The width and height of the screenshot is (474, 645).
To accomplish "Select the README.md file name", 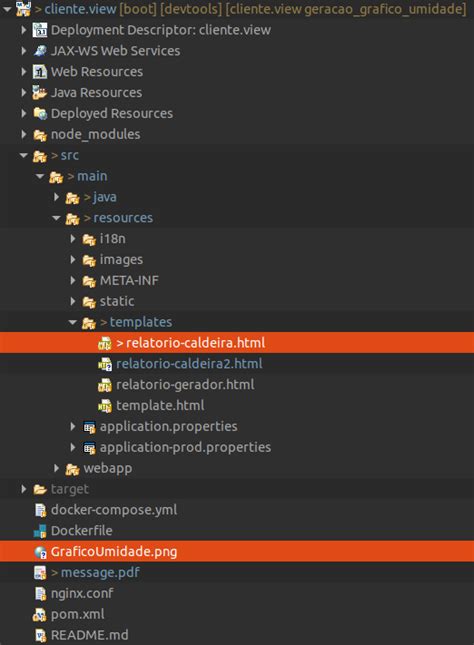I will click(89, 635).
